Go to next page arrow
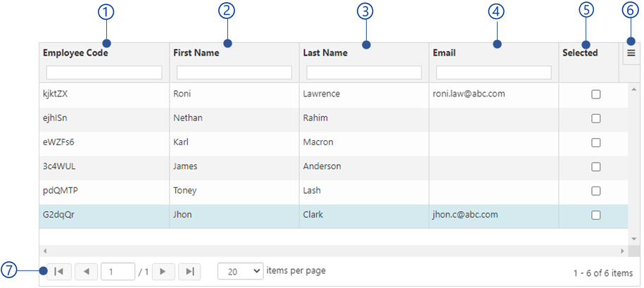 [x=163, y=272]
